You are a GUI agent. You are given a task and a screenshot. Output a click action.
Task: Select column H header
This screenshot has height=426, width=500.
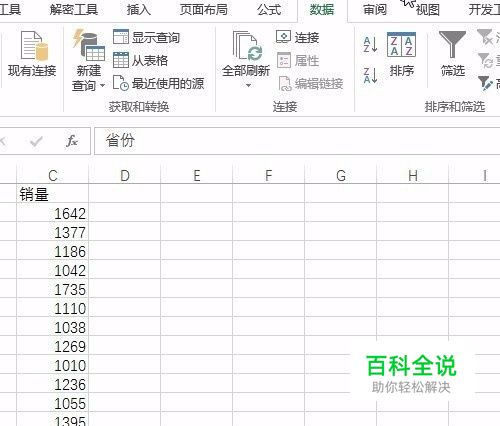pyautogui.click(x=413, y=175)
